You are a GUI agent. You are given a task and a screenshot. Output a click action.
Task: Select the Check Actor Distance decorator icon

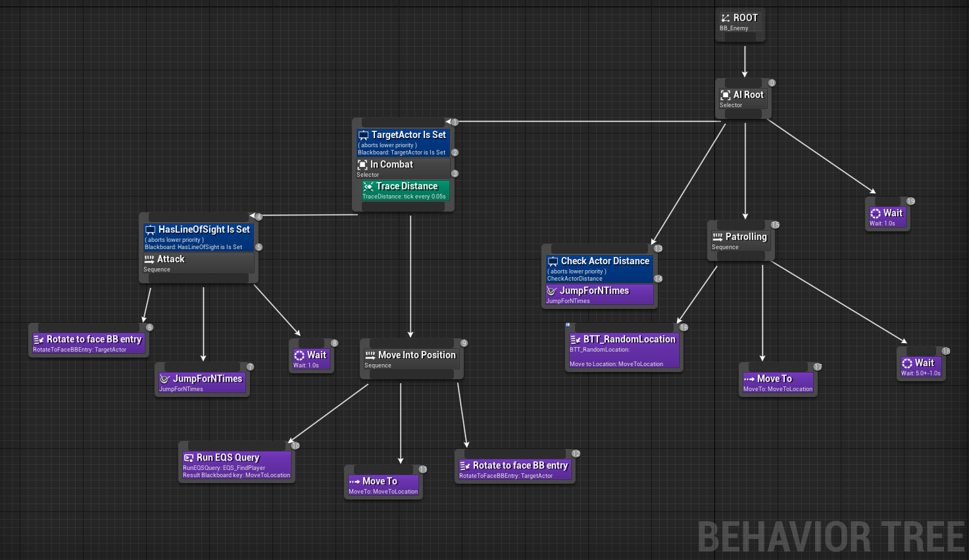coord(553,261)
